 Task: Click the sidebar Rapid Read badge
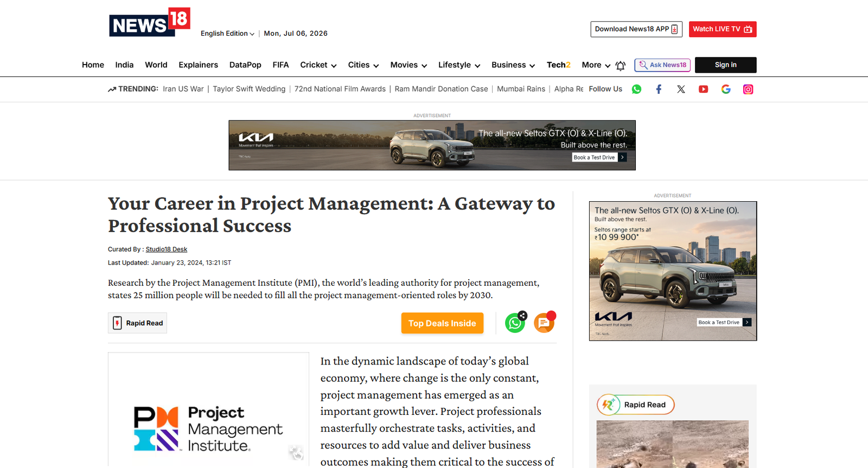pos(636,405)
